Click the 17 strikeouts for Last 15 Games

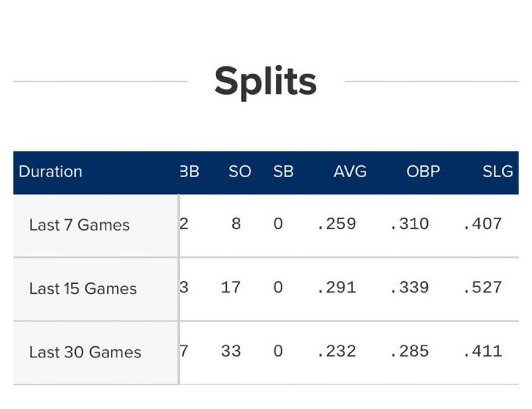click(231, 287)
